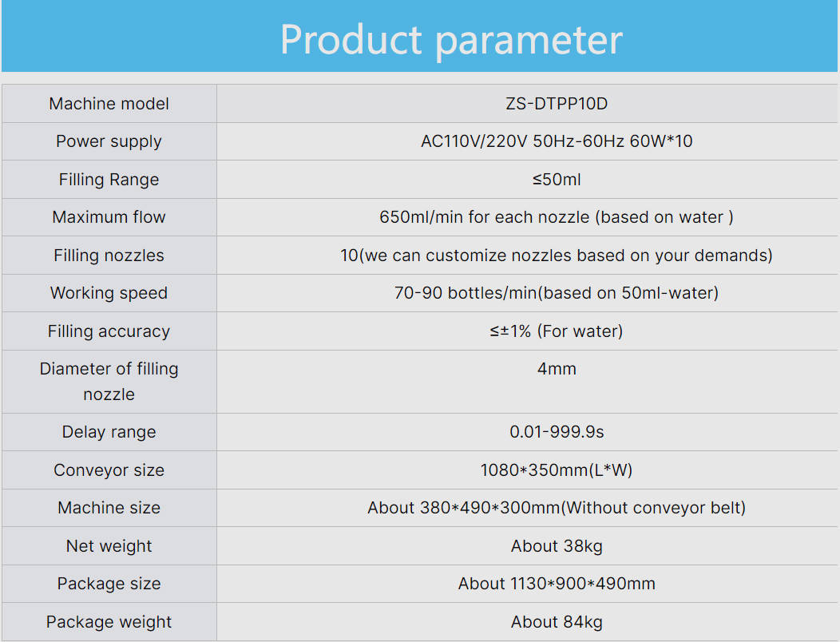The image size is (840, 642).
Task: Select the Maximum flow label
Action: click(109, 217)
